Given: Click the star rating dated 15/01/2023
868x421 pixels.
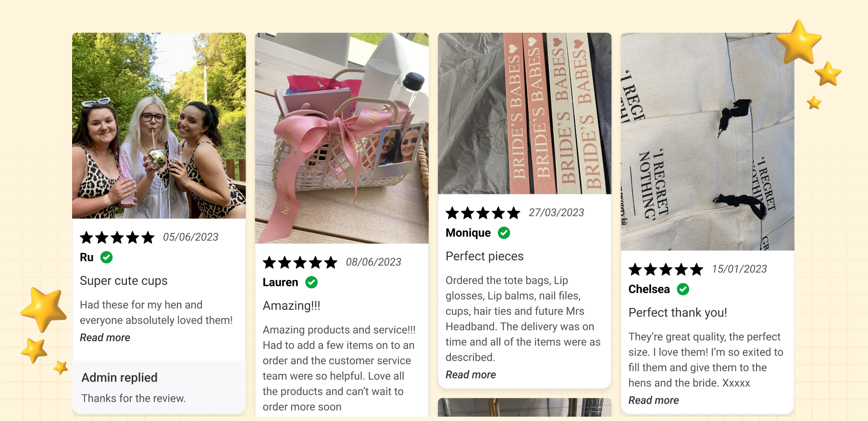Looking at the screenshot, I should (666, 269).
